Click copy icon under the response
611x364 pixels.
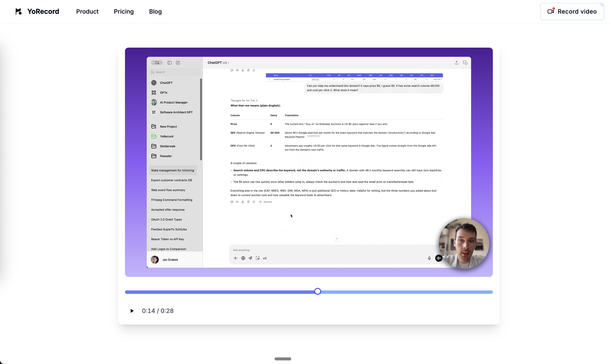click(232, 202)
